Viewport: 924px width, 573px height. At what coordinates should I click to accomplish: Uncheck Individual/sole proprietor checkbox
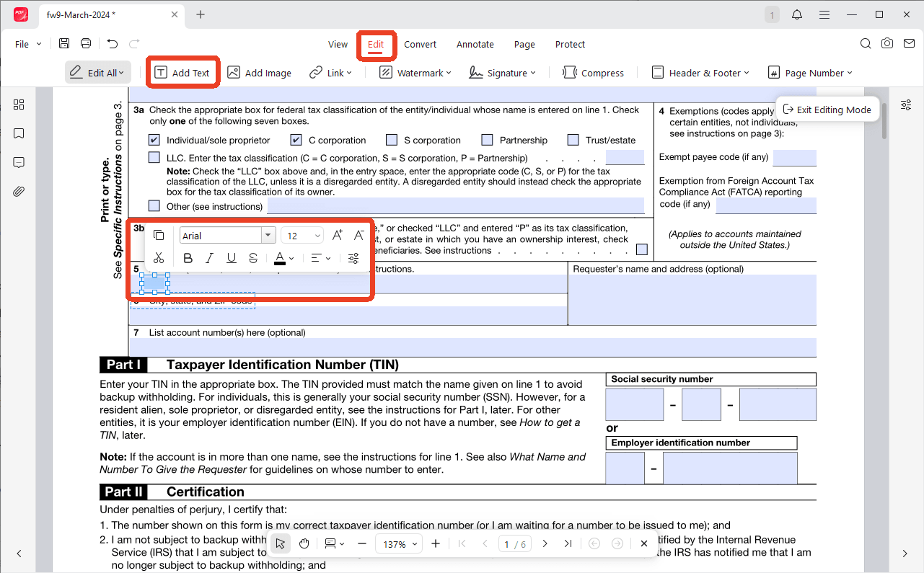(154, 140)
